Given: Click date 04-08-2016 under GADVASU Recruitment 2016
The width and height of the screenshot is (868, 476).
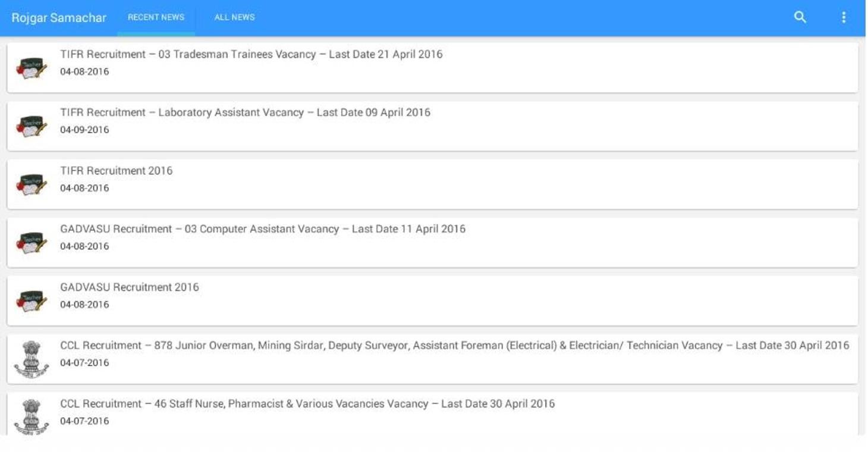Looking at the screenshot, I should click(84, 305).
